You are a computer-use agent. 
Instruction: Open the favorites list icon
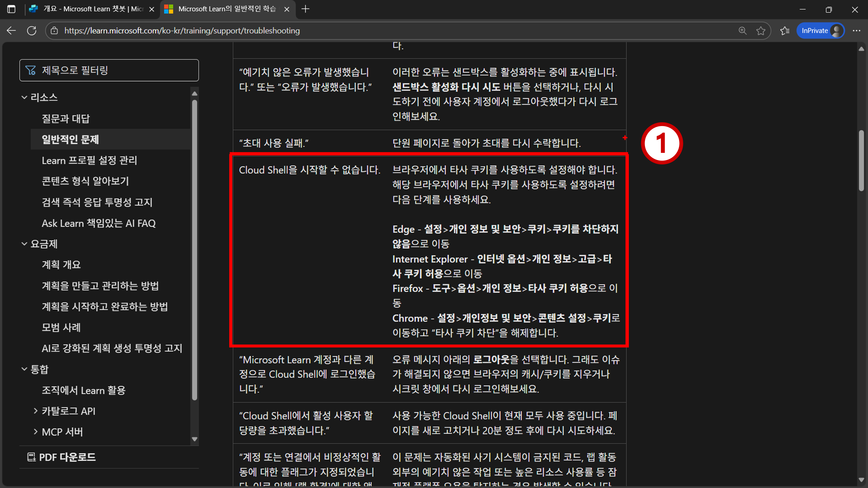coord(784,31)
